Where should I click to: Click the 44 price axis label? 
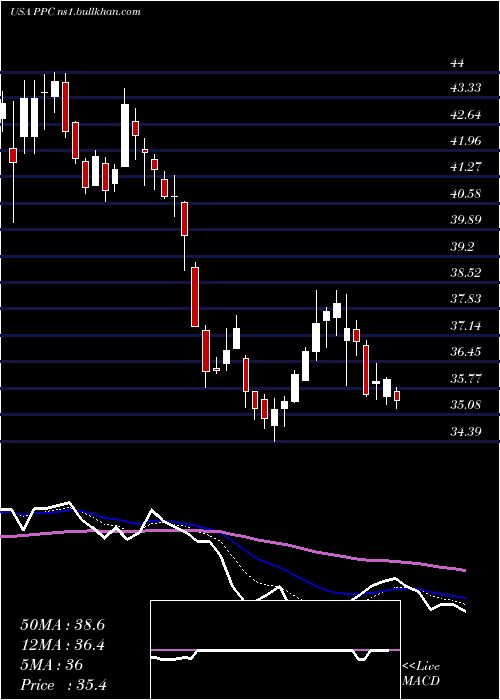click(x=457, y=63)
